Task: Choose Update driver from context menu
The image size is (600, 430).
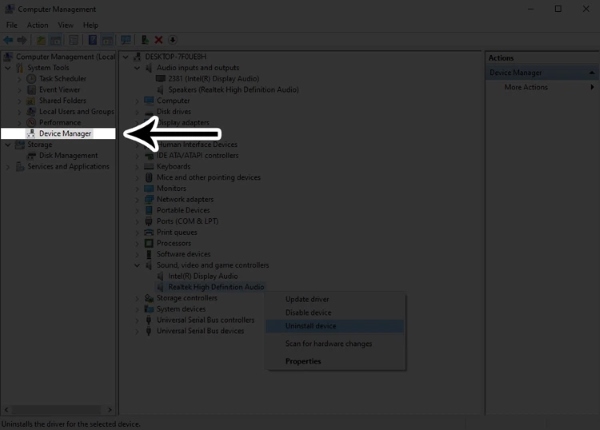Action: click(x=335, y=299)
